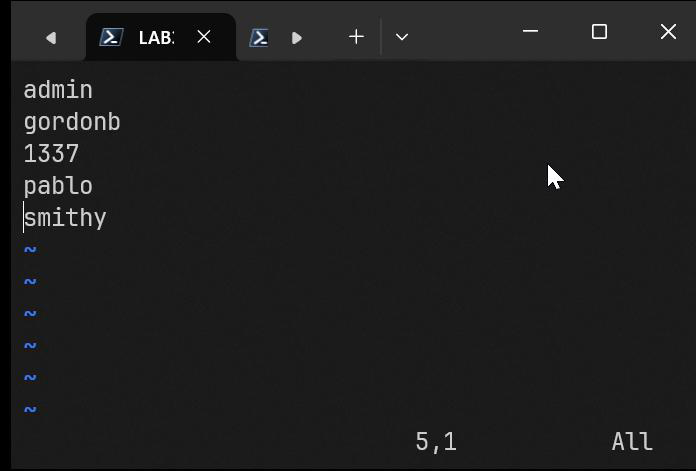Click the gordonb line in the editor
This screenshot has width=696, height=471.
click(x=72, y=122)
